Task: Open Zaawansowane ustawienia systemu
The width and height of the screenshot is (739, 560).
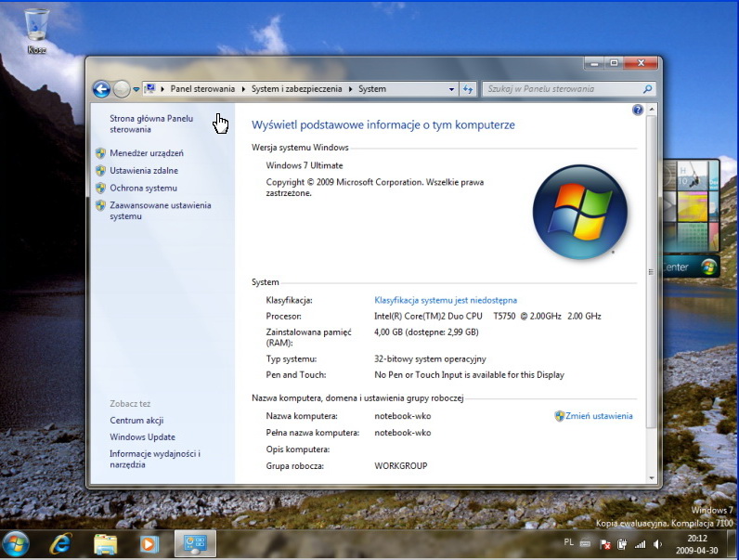Action: (x=161, y=211)
